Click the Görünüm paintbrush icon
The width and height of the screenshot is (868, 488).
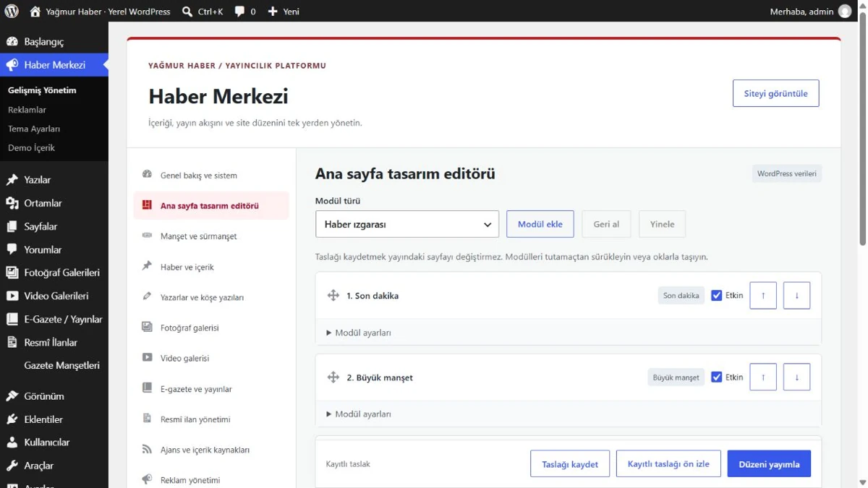tap(12, 395)
